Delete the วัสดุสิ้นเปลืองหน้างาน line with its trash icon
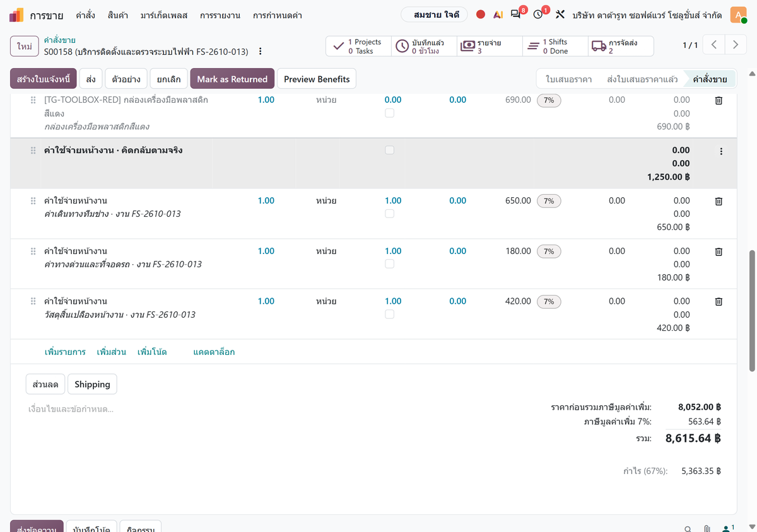The image size is (757, 532). coord(718,302)
